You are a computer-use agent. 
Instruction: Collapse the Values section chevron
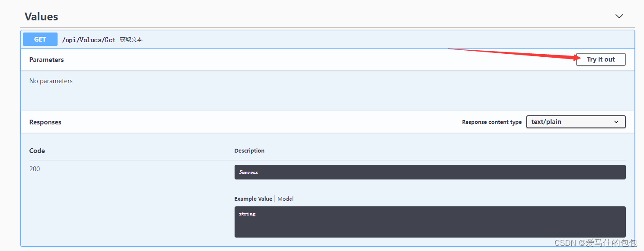click(619, 16)
